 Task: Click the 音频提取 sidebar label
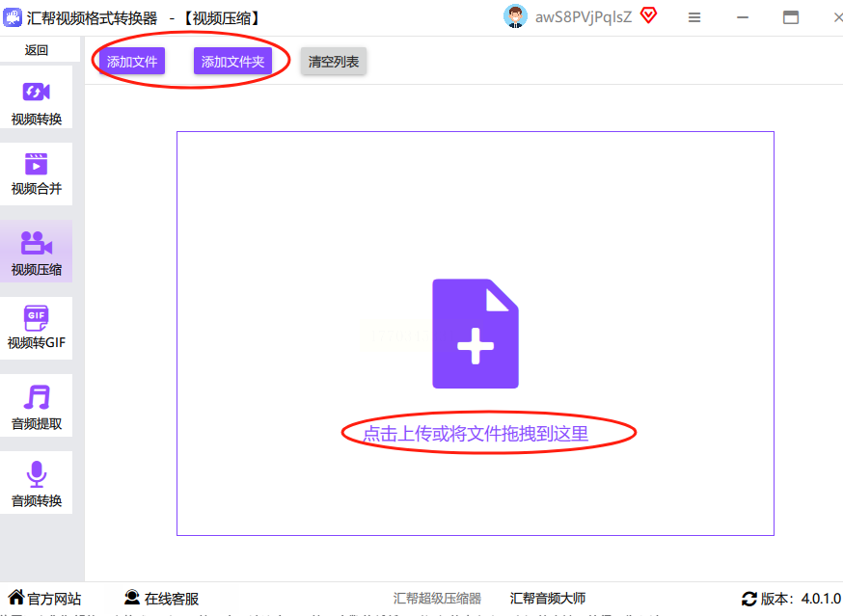(x=37, y=423)
